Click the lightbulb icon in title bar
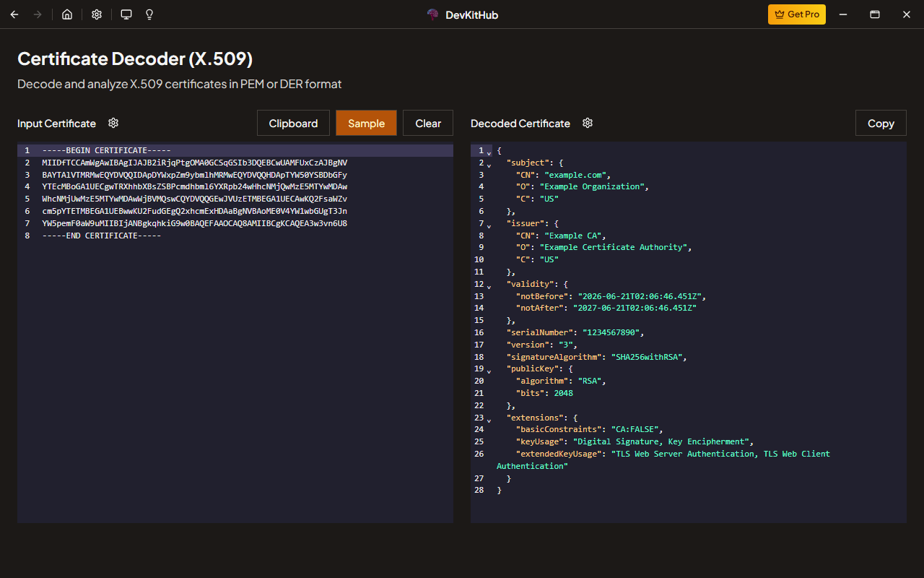Image resolution: width=924 pixels, height=578 pixels. [149, 14]
